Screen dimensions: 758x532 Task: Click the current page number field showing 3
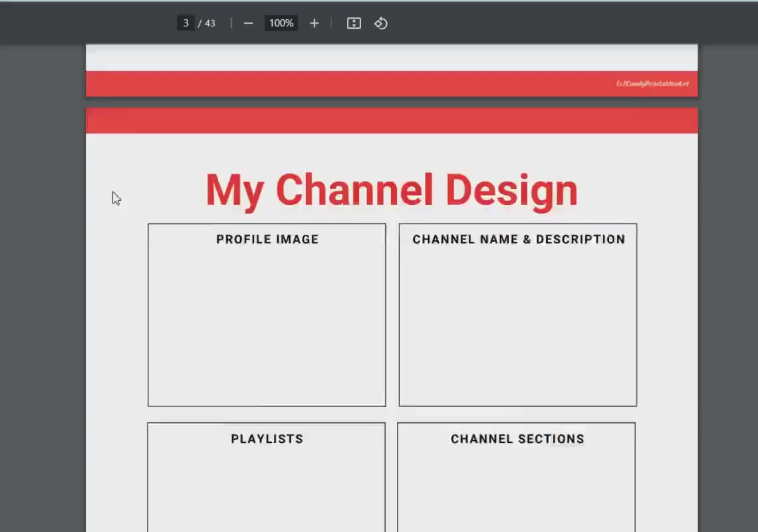[186, 22]
